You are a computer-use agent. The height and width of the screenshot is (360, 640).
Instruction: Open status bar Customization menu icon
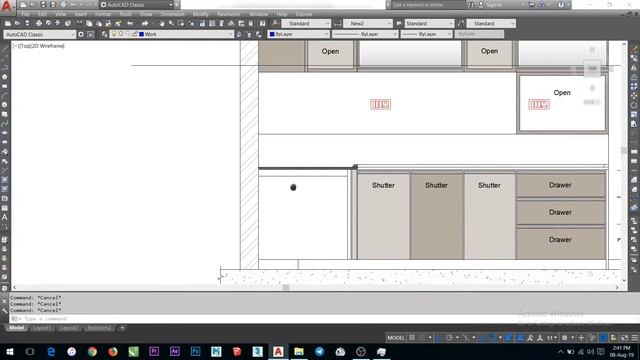coord(635,338)
